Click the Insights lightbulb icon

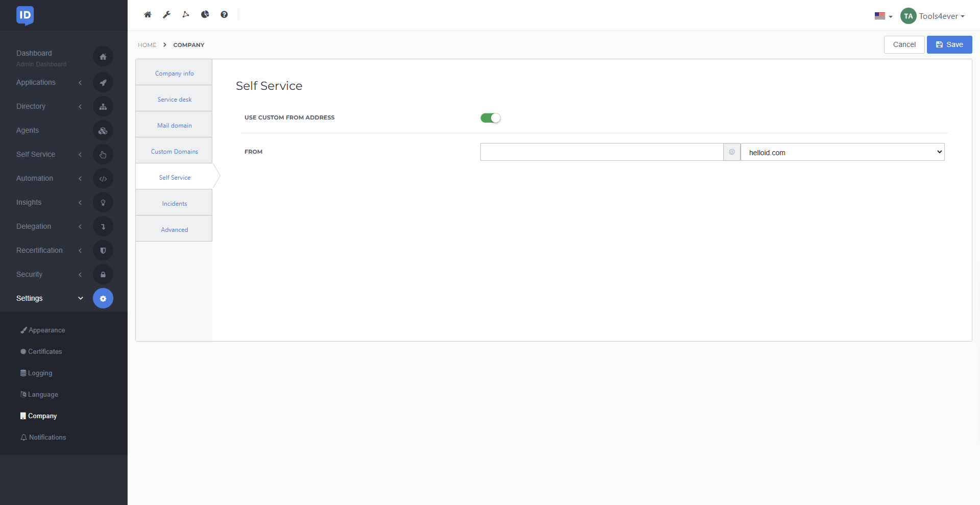[103, 202]
